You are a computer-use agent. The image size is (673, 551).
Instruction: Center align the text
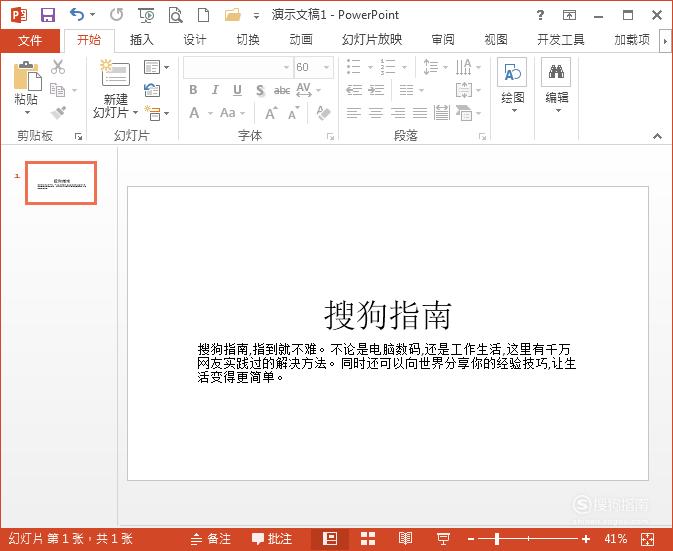376,113
